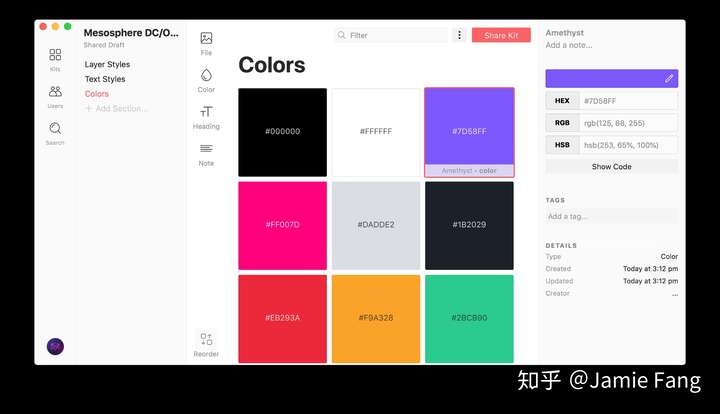The image size is (720, 414).
Task: Click the magnifier icon in Filter field
Action: click(342, 35)
